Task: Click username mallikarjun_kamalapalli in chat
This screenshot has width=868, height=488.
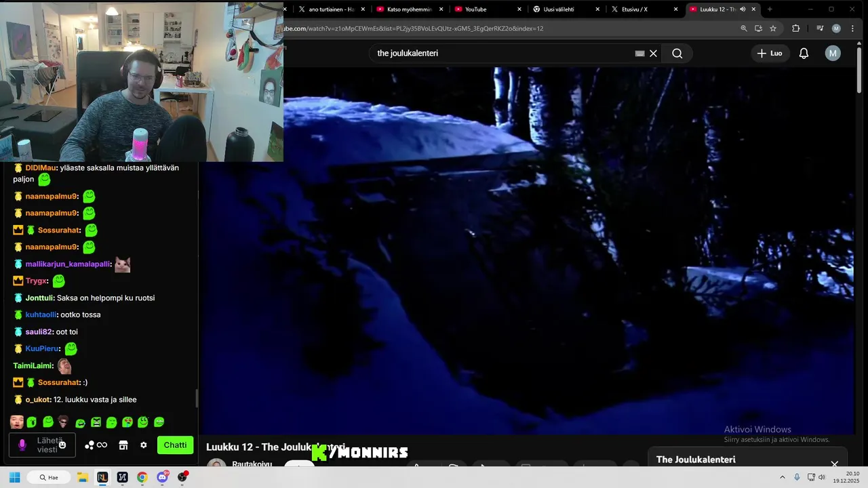Action: (68, 264)
